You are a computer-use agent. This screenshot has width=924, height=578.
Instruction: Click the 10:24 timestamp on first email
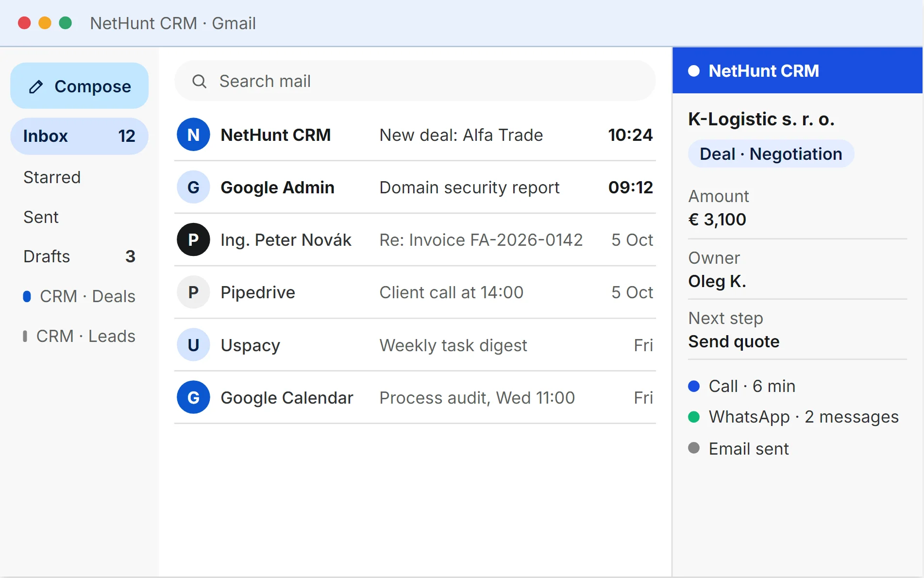click(630, 135)
